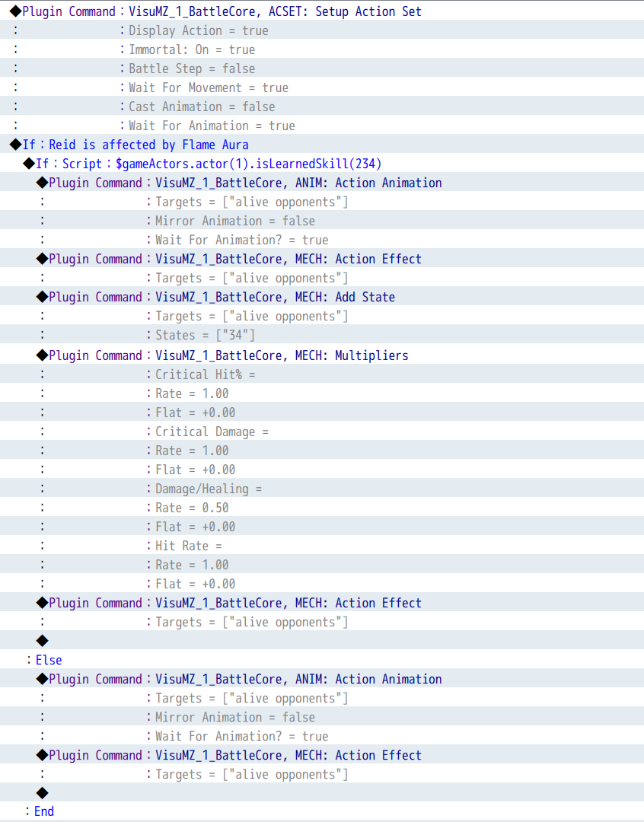Image resolution: width=644 pixels, height=822 pixels.
Task: Expand the Else branch section
Action: tap(49, 659)
